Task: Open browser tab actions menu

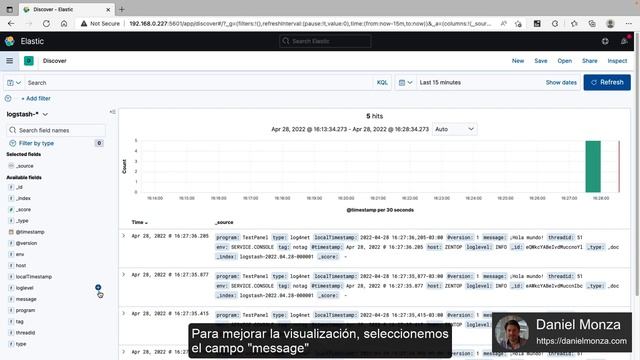Action: (9, 9)
